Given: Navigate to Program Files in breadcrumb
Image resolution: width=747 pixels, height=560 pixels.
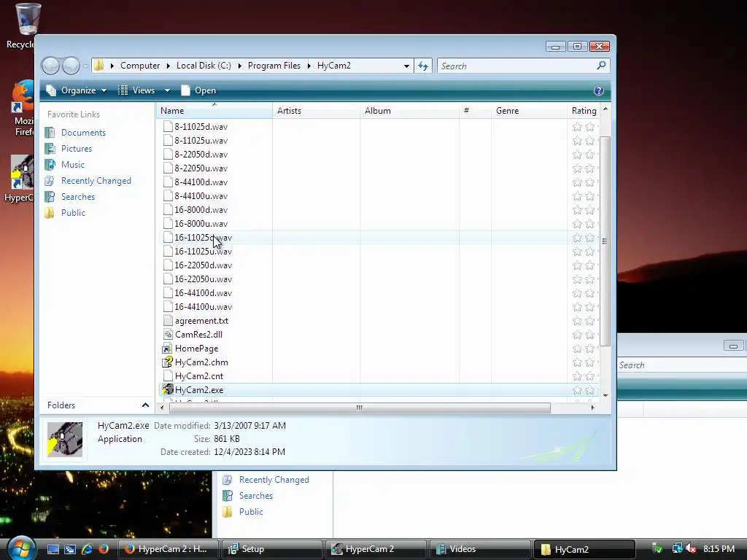Looking at the screenshot, I should click(x=274, y=66).
